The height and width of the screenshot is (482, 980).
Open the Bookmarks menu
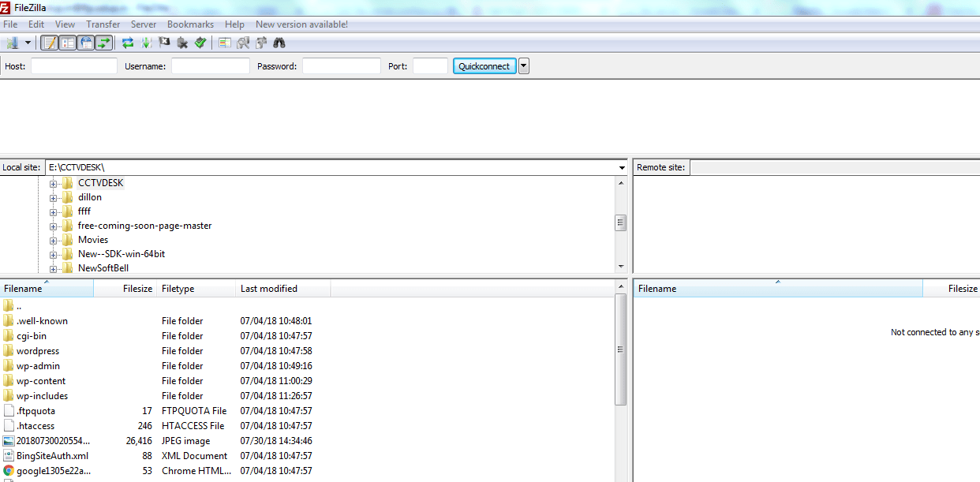pos(190,24)
